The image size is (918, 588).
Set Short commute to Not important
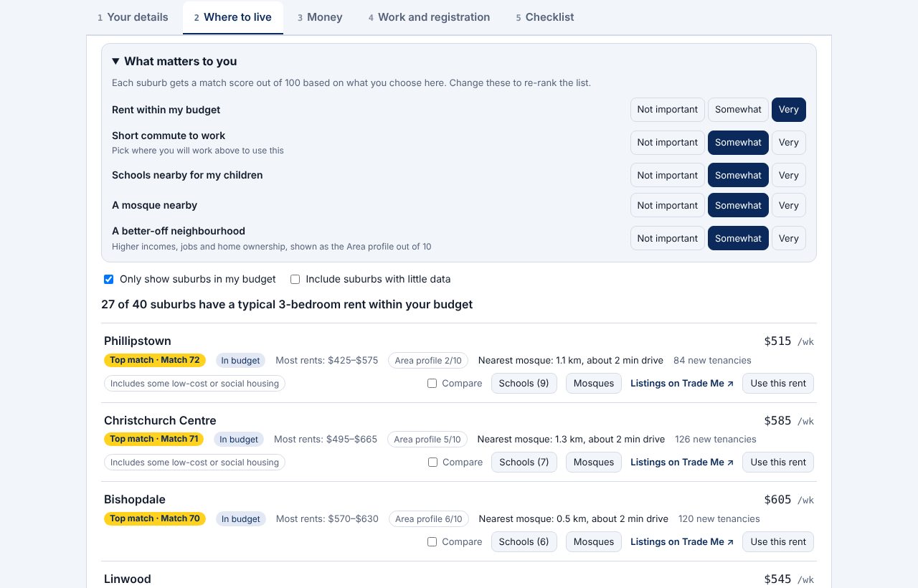point(668,143)
